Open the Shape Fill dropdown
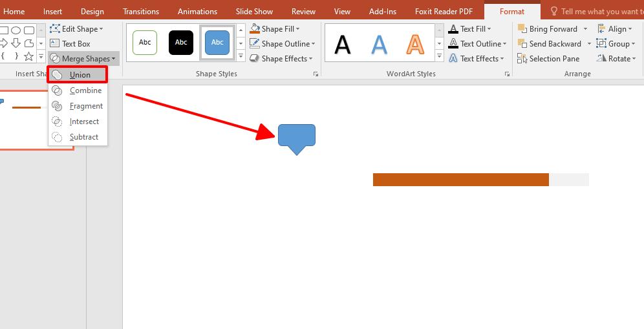The width and height of the screenshot is (644, 329). (x=275, y=28)
